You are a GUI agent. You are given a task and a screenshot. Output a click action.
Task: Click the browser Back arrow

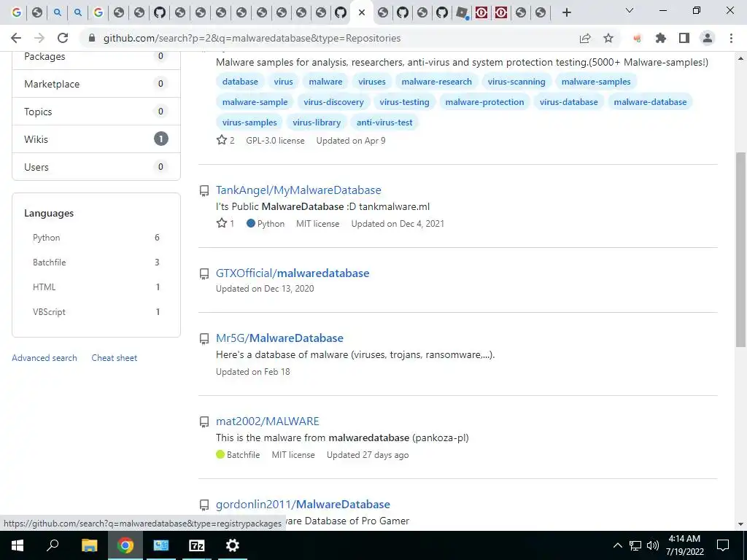pyautogui.click(x=16, y=38)
